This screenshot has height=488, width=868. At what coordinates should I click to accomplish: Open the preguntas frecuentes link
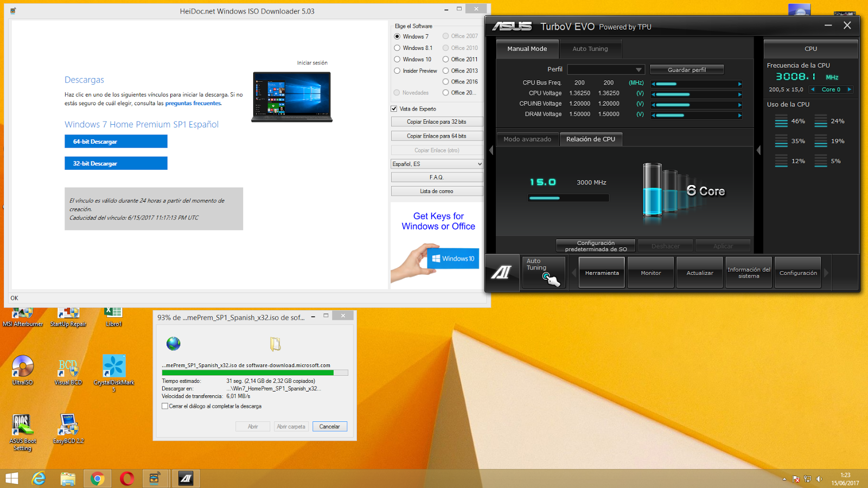(x=193, y=103)
